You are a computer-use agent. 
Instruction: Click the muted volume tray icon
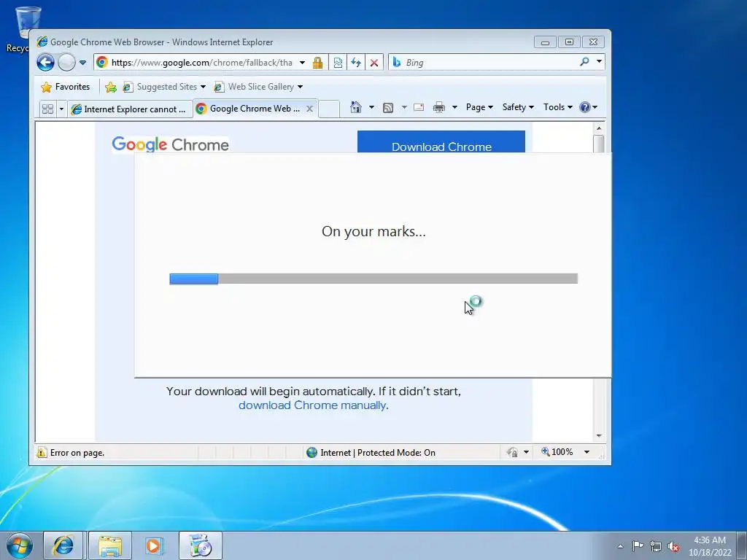(x=673, y=546)
